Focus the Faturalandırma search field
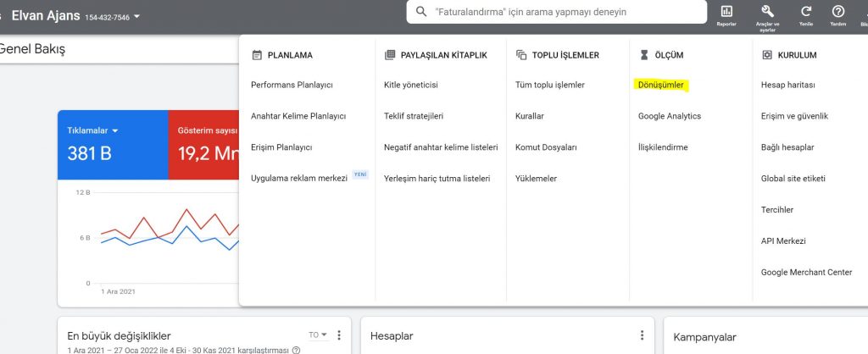Viewport: 868px width, 354px height. (x=556, y=12)
